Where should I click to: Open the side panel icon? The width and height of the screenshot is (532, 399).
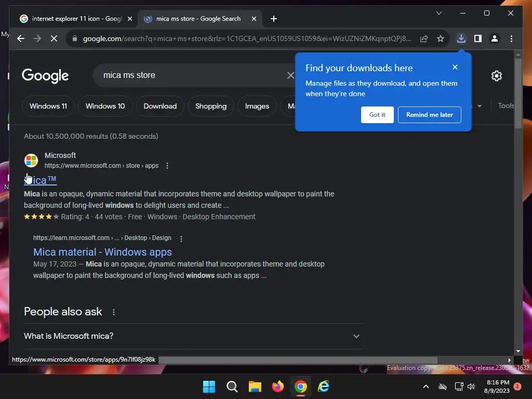tap(478, 38)
